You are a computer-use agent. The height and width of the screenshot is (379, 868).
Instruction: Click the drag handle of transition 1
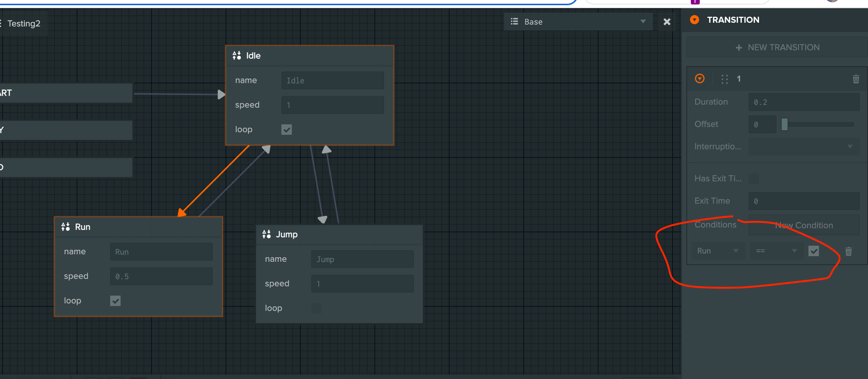pyautogui.click(x=724, y=79)
